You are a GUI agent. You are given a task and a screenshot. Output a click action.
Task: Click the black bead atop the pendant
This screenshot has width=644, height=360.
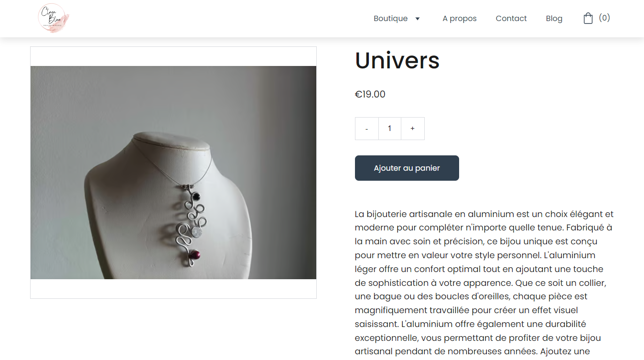coord(195,196)
